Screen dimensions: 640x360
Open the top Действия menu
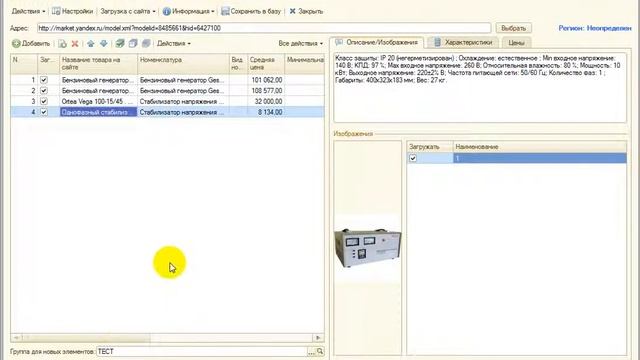coord(28,11)
